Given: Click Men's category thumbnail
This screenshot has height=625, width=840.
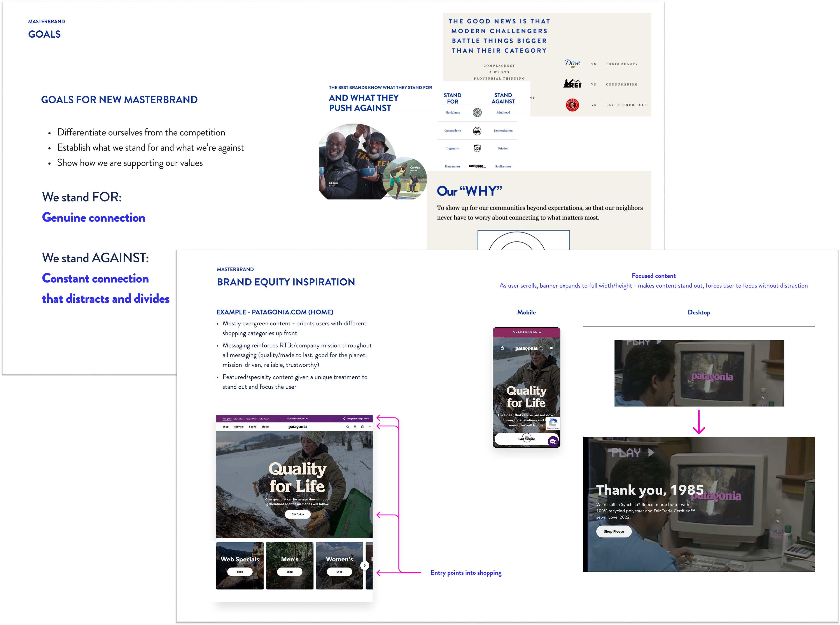Looking at the screenshot, I should pyautogui.click(x=289, y=566).
